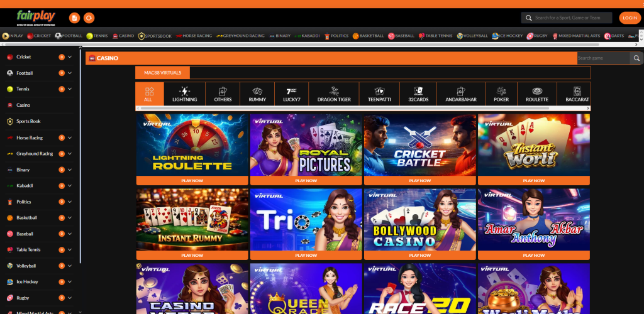Open MIXED MARTIAL ARTS in top navigation
The image size is (644, 314).
[x=576, y=36]
